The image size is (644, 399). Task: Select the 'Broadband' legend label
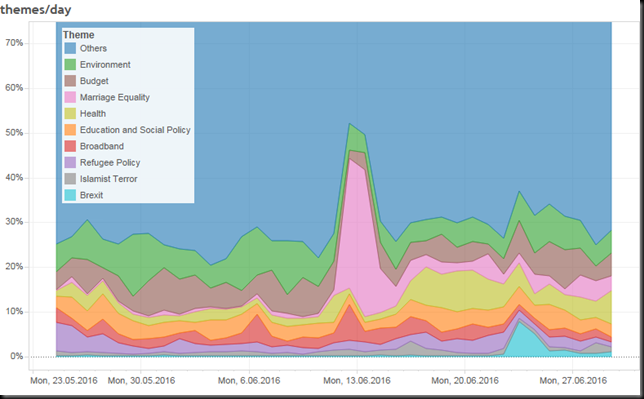tap(101, 146)
